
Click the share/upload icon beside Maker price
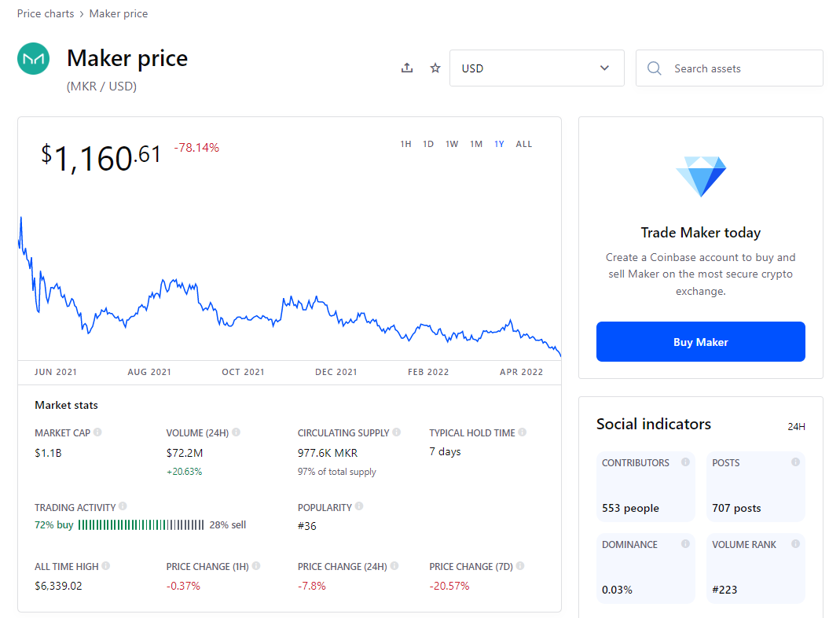tap(407, 68)
